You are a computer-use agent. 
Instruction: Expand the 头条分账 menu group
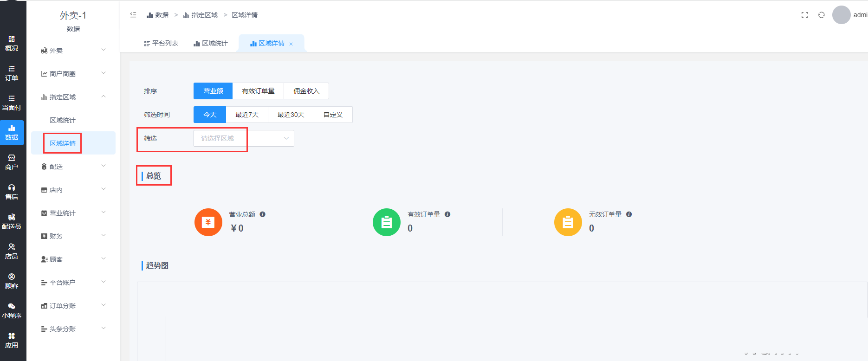pyautogui.click(x=73, y=329)
